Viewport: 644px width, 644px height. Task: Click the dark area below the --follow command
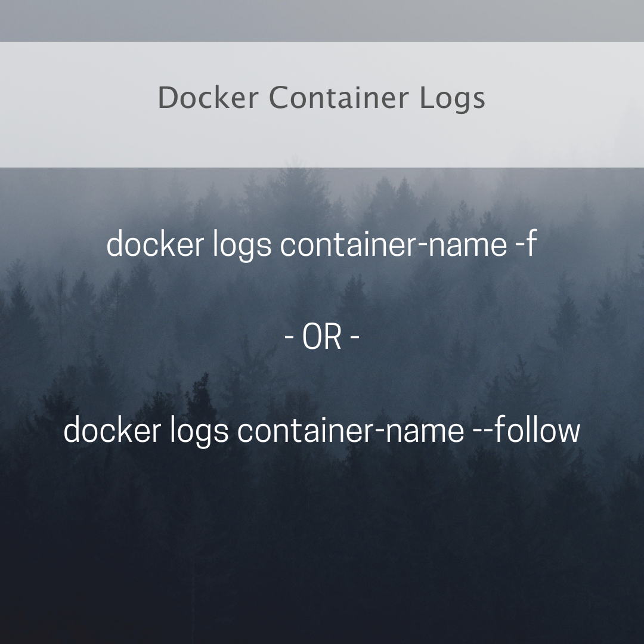click(322, 542)
